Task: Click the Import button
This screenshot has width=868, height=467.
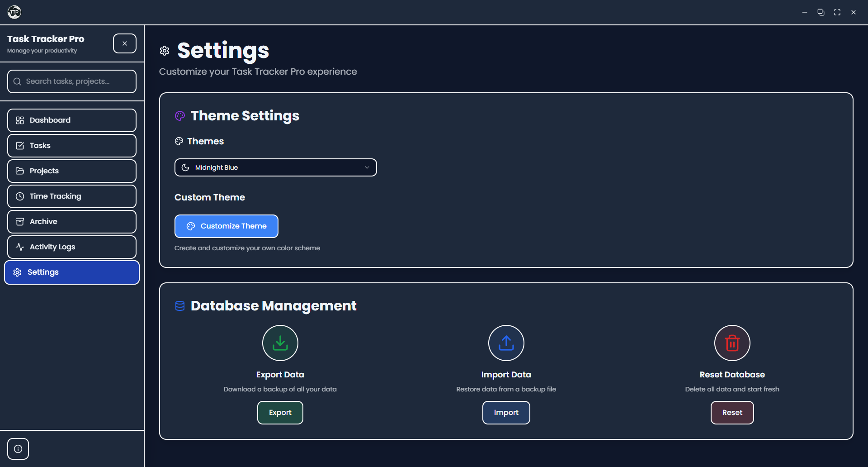Action: pos(506,413)
